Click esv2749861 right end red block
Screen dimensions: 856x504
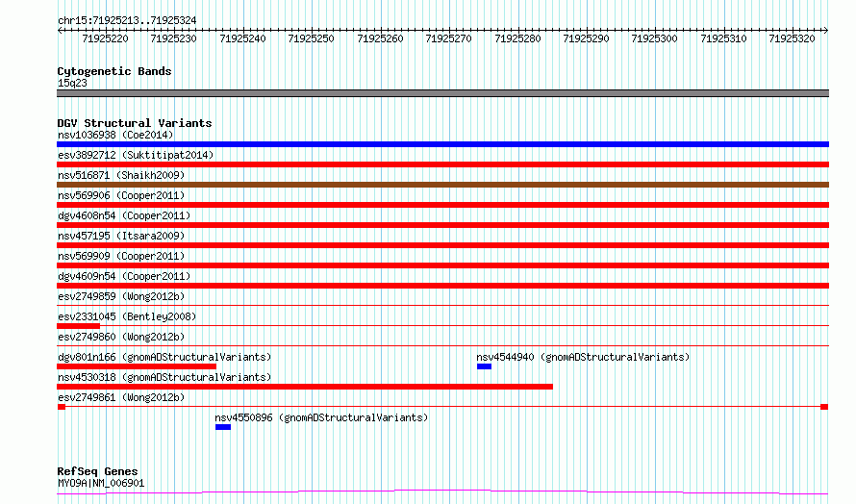(x=824, y=407)
